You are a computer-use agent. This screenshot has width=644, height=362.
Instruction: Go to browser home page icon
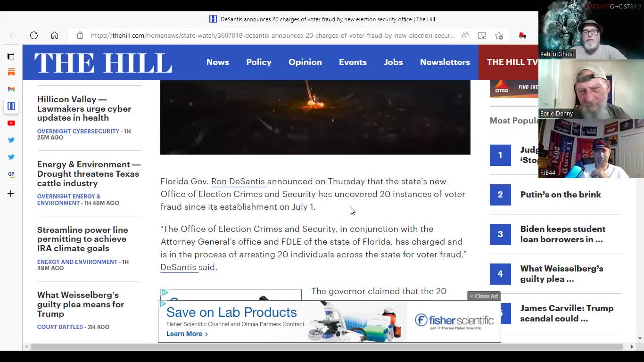pos(55,35)
